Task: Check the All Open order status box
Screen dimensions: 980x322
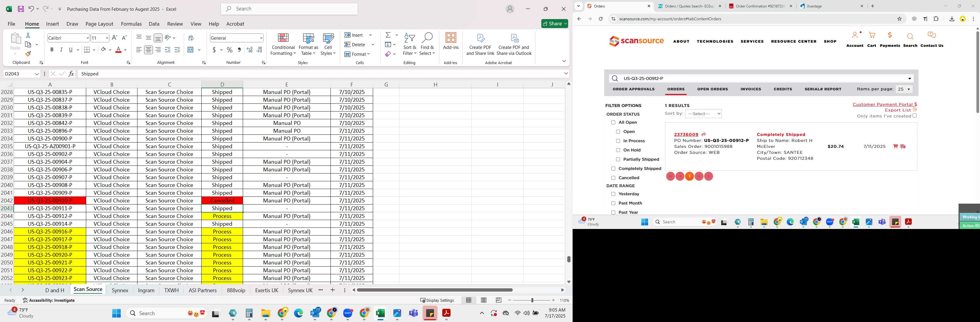Action: [613, 123]
